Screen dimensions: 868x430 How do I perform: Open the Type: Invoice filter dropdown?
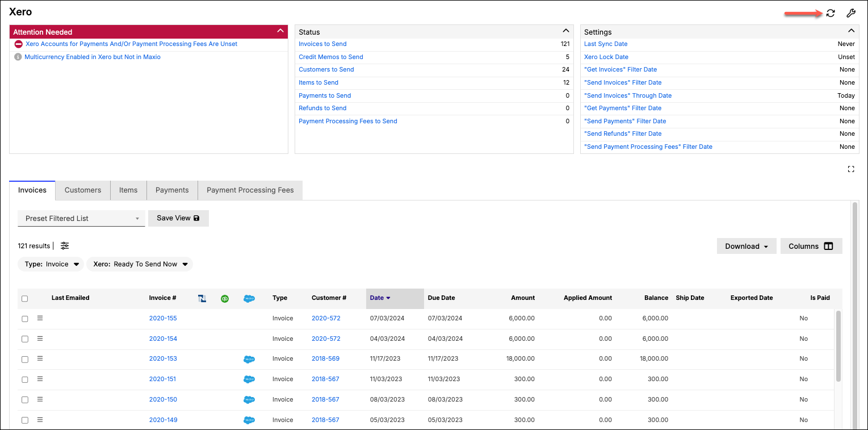click(51, 264)
